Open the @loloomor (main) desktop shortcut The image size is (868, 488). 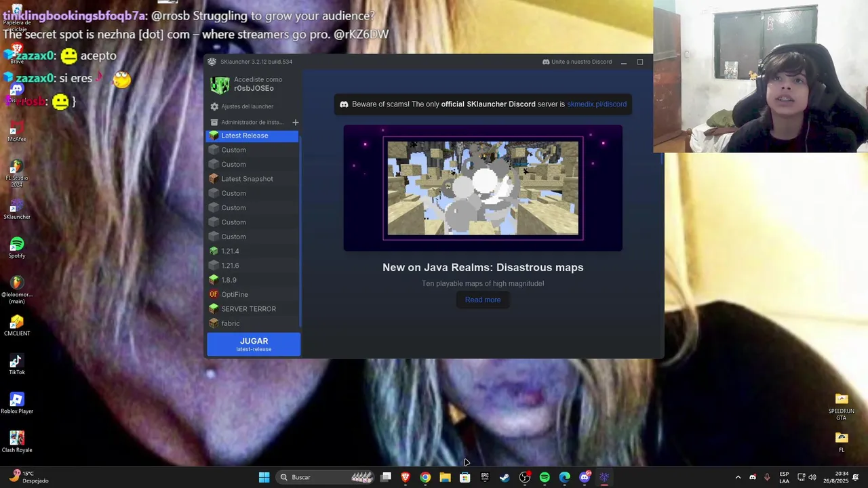click(17, 290)
